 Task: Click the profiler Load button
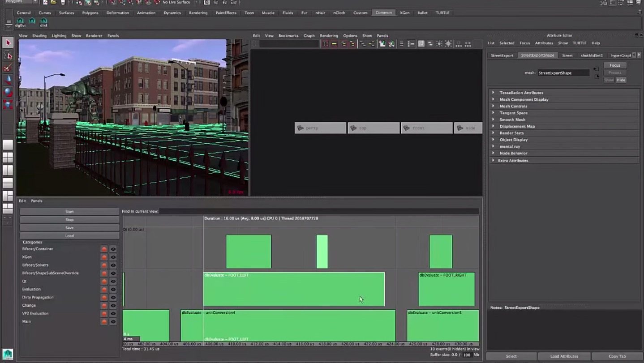click(x=69, y=236)
